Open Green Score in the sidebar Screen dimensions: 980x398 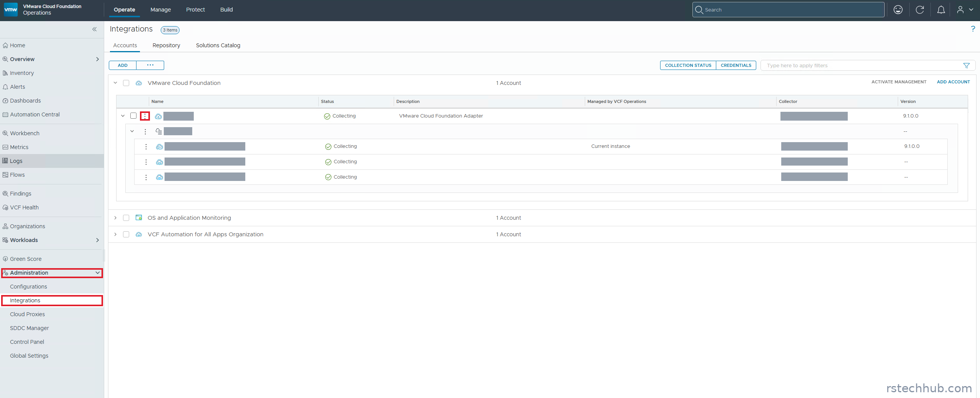pos(52,259)
